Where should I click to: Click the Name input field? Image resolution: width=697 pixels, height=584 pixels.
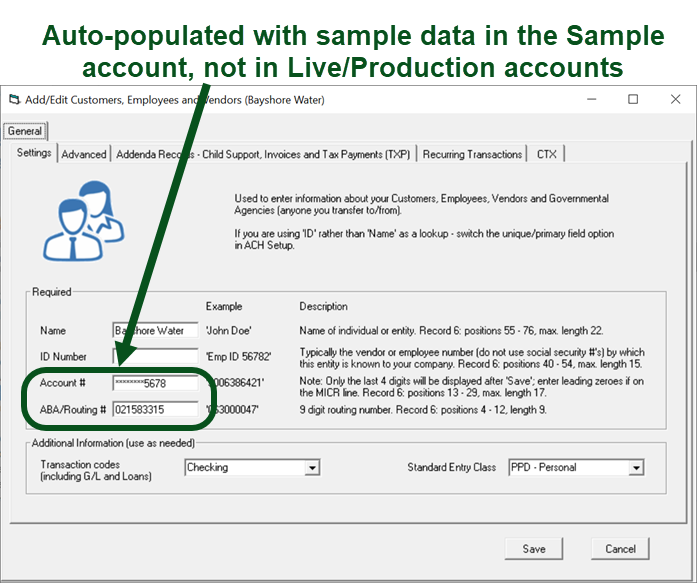pyautogui.click(x=156, y=331)
